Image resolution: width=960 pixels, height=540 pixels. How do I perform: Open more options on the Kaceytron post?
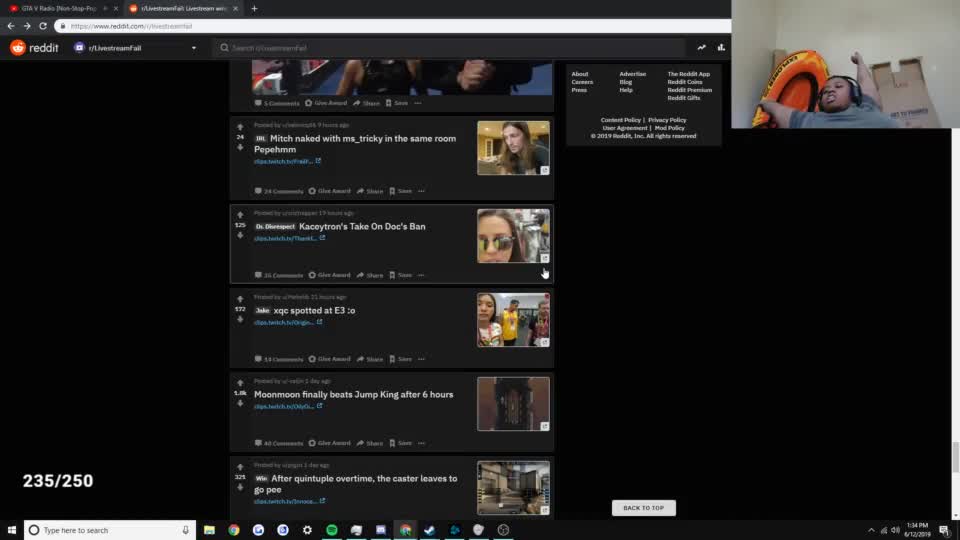(421, 276)
